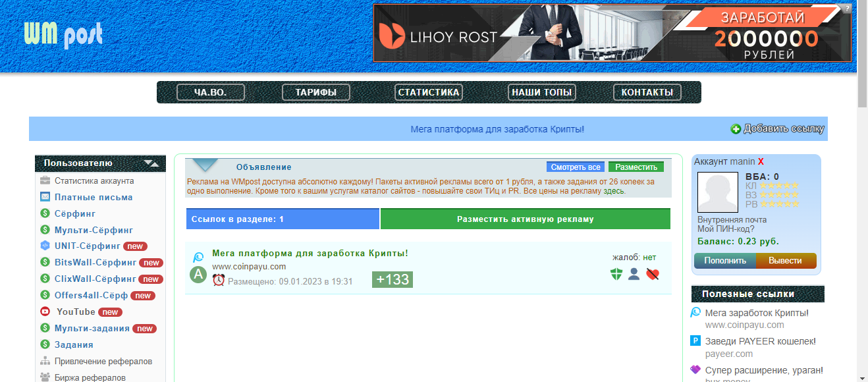Click the green plus icon by Добавить ссылку
The image size is (868, 382).
pyautogui.click(x=736, y=129)
